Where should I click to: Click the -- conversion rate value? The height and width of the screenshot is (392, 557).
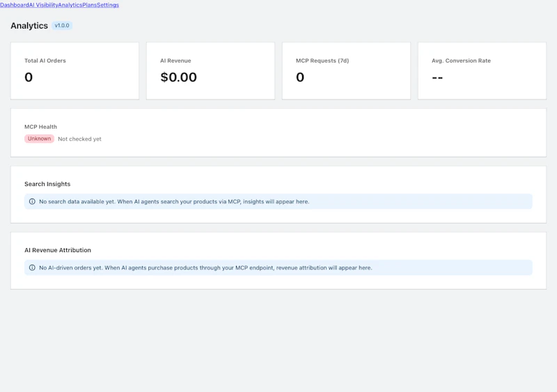click(437, 77)
